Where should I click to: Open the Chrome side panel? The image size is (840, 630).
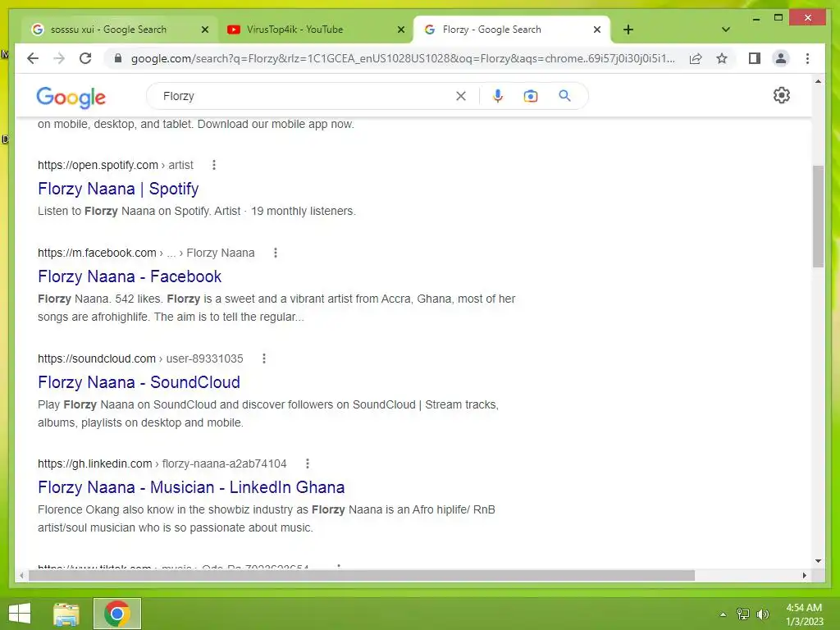(x=755, y=58)
